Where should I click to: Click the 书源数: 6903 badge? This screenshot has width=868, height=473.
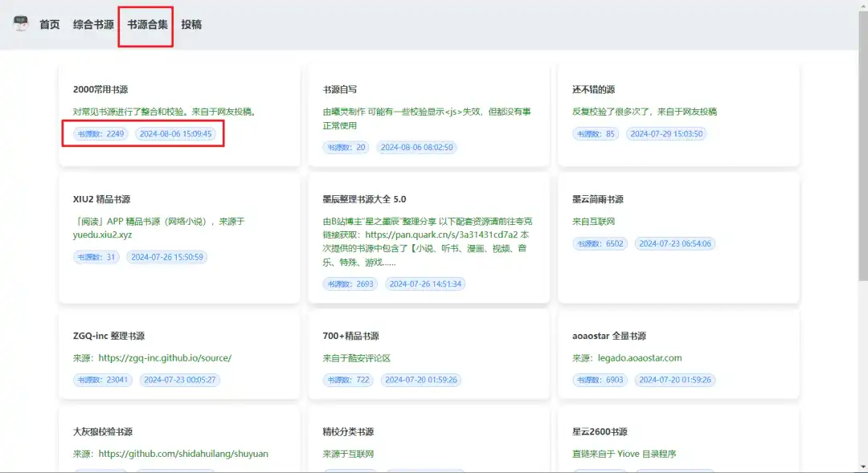coord(600,380)
